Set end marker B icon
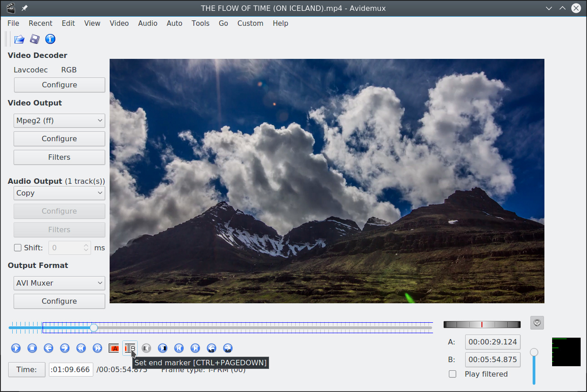The width and height of the screenshot is (587, 392). [130, 348]
